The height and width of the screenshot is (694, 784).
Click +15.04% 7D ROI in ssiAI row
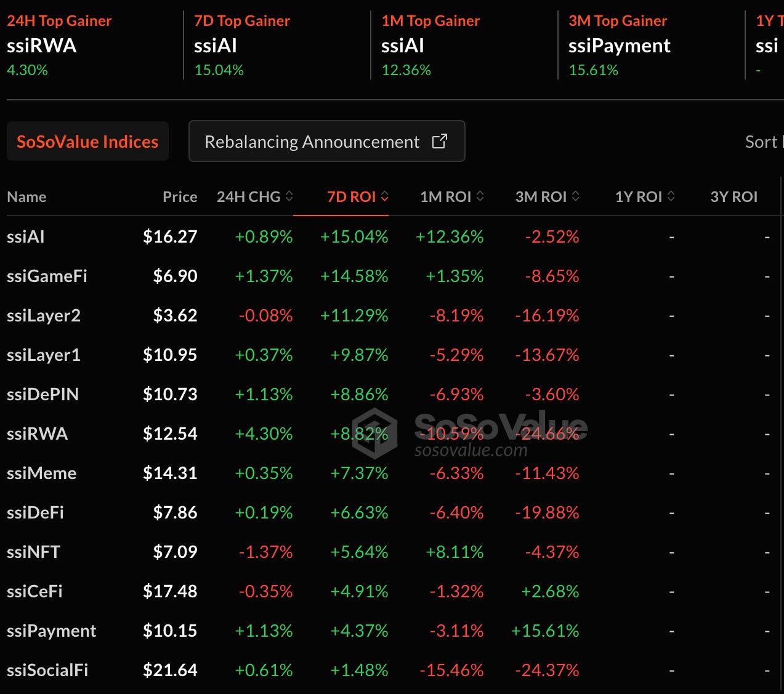pos(354,236)
